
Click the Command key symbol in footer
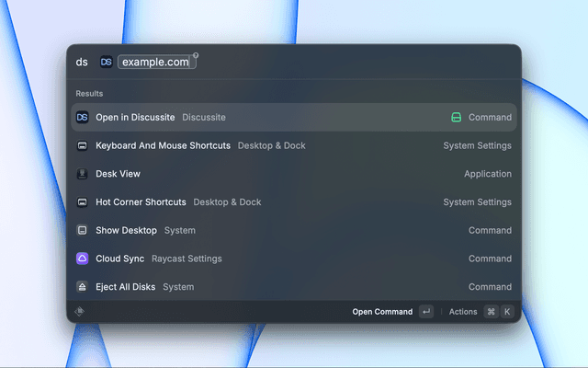(492, 312)
